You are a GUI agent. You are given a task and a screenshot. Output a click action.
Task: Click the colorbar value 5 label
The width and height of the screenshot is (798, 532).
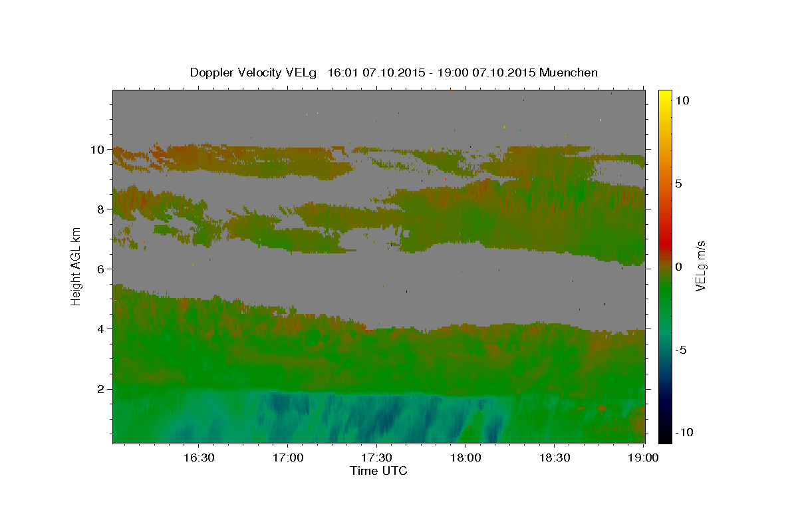(679, 184)
